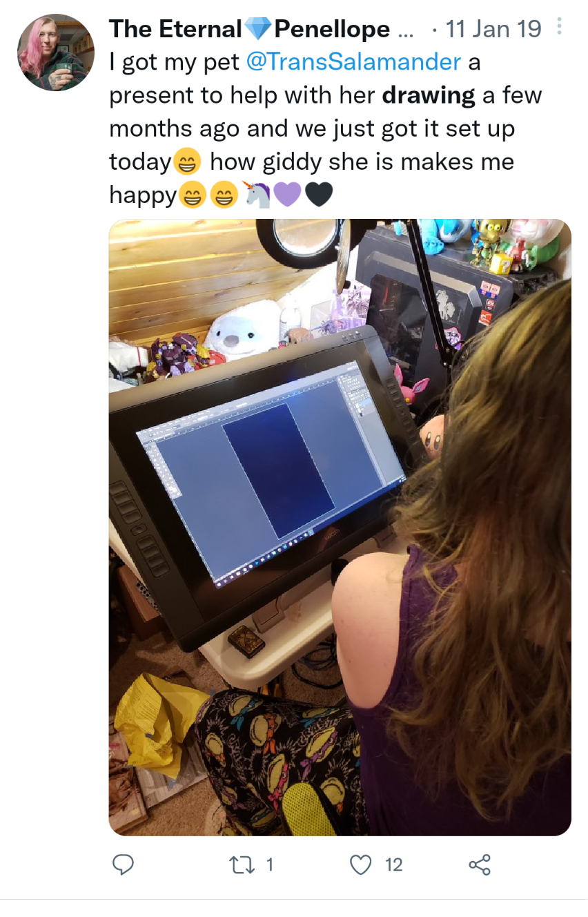The width and height of the screenshot is (588, 917).
Task: Click the bold word drawing in tweet
Action: click(x=429, y=95)
